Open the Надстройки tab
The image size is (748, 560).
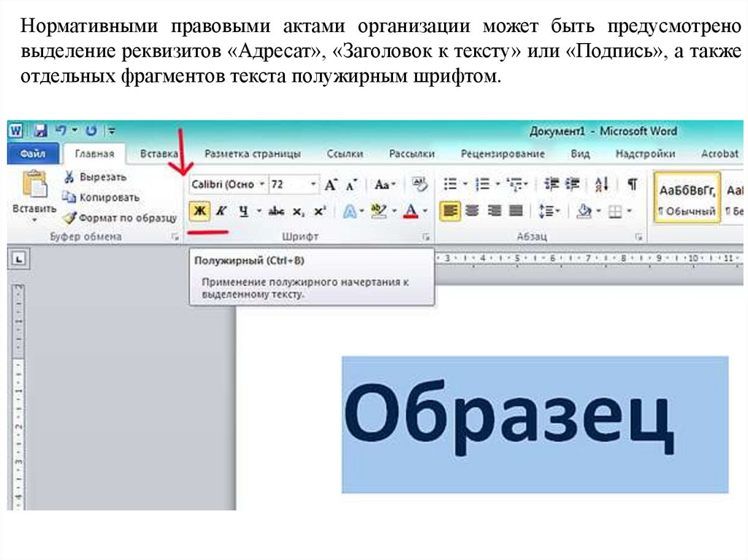[x=646, y=153]
